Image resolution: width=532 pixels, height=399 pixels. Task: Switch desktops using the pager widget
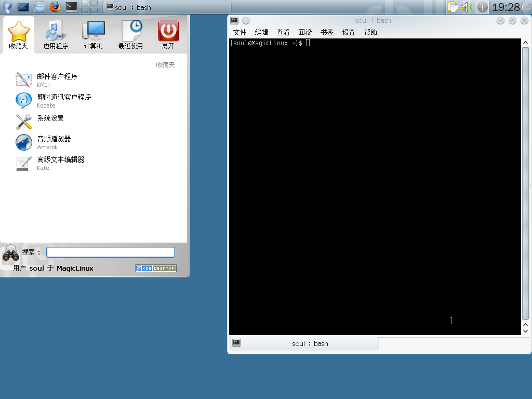click(x=89, y=7)
